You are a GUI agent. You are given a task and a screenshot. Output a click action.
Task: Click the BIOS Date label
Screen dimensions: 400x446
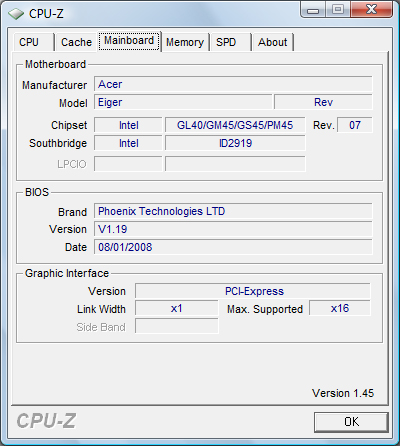coord(76,247)
